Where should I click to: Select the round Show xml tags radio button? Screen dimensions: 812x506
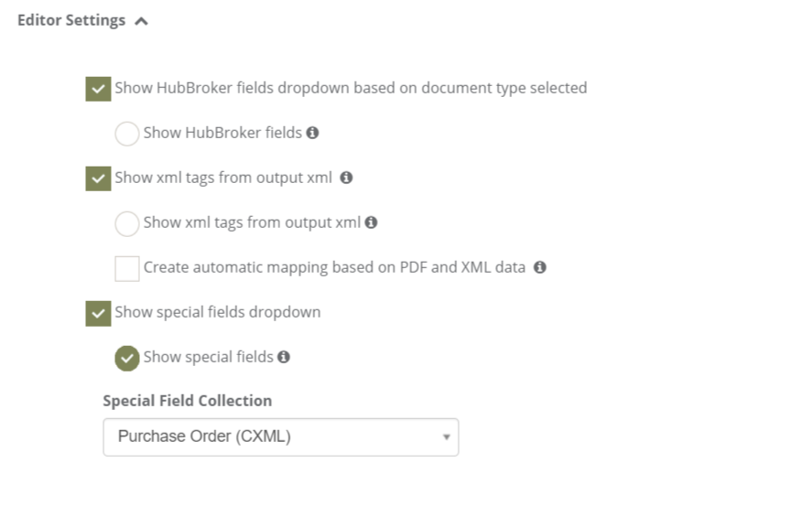(127, 223)
